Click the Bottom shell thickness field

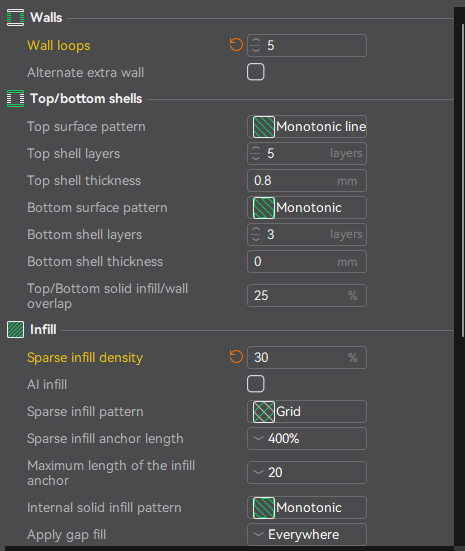pyautogui.click(x=307, y=262)
